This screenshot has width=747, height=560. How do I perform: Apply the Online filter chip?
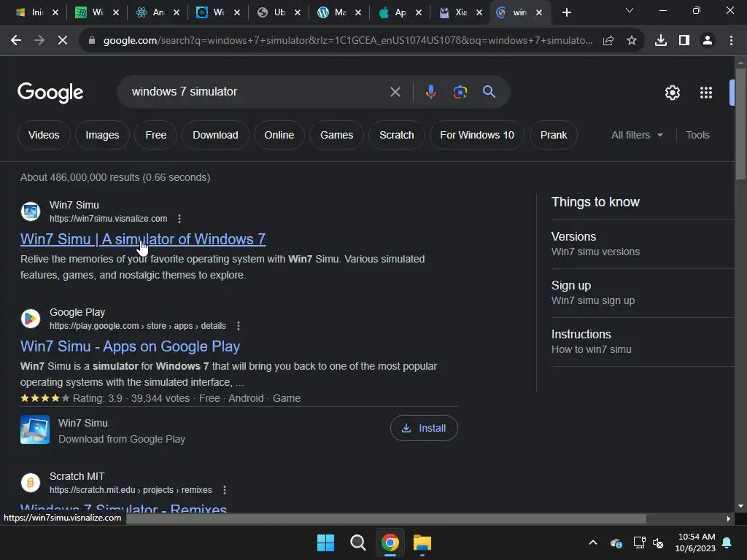click(279, 135)
